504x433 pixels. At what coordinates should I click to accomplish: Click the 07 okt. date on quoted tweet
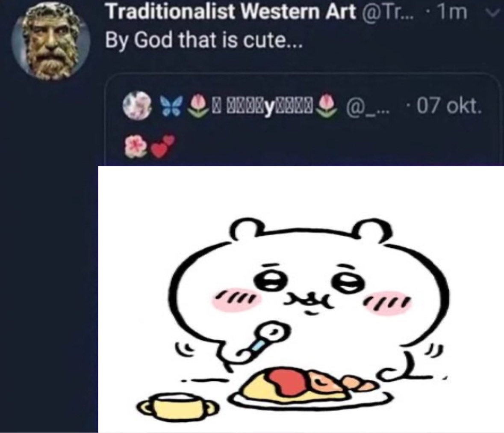coord(449,106)
